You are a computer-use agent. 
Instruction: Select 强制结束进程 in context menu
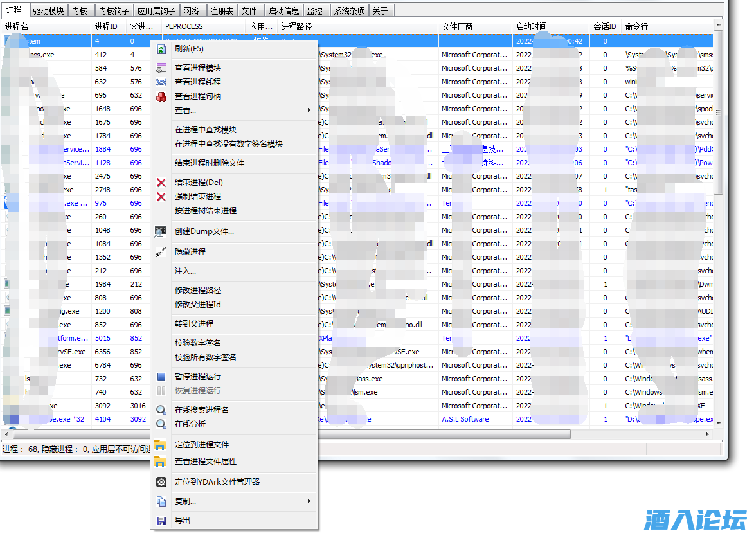(x=198, y=197)
